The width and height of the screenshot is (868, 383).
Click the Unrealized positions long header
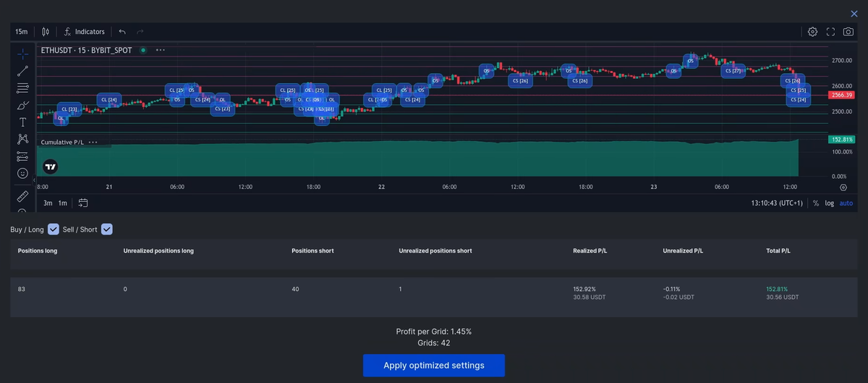158,251
